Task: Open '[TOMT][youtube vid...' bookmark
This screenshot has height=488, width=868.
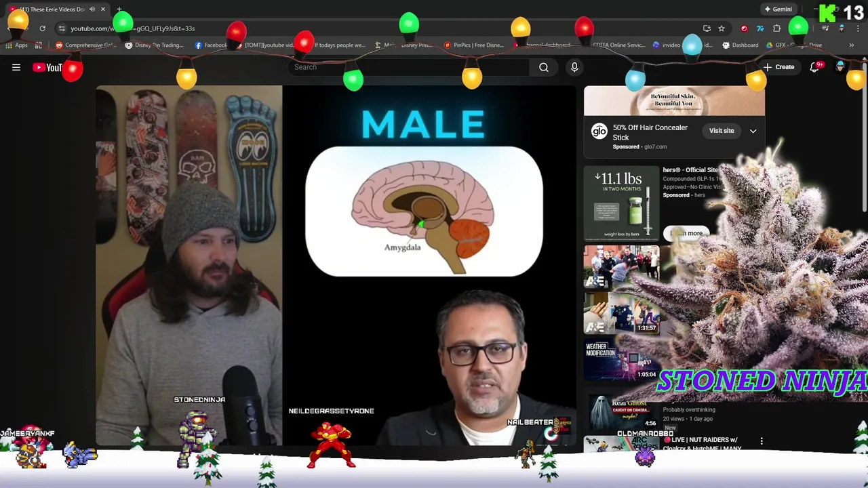Action: [266, 45]
